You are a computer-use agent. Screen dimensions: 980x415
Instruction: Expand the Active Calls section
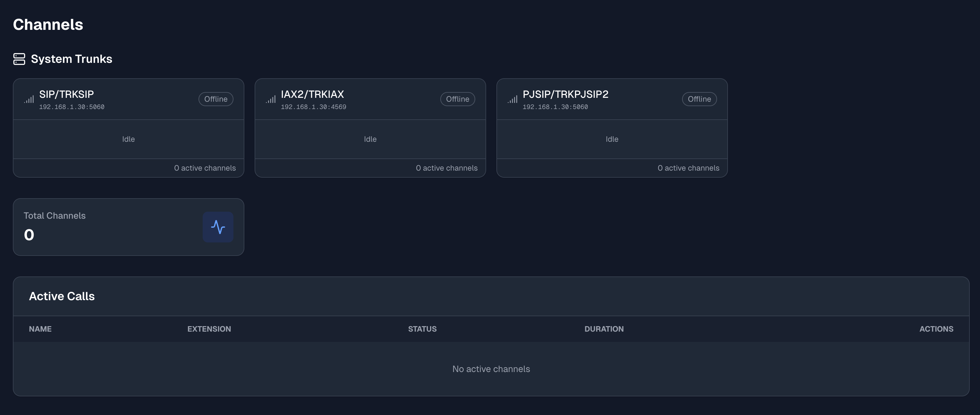tap(62, 296)
